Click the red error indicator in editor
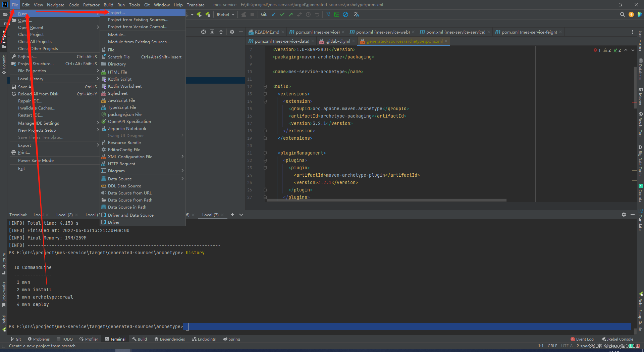This screenshot has width=644, height=352. [x=597, y=50]
